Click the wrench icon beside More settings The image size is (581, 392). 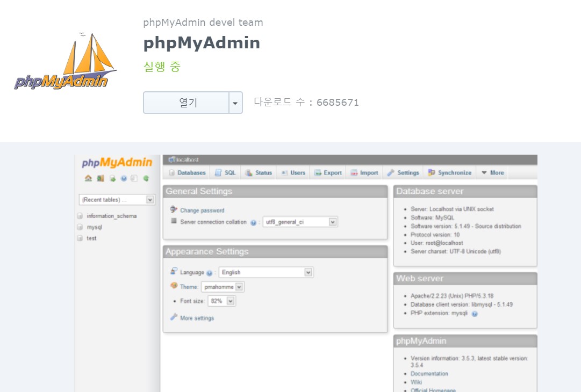174,316
